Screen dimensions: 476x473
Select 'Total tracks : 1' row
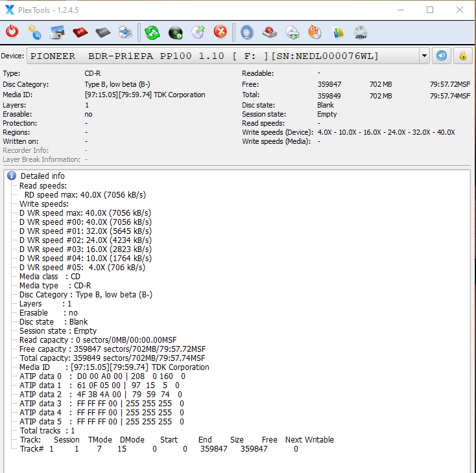click(x=47, y=431)
